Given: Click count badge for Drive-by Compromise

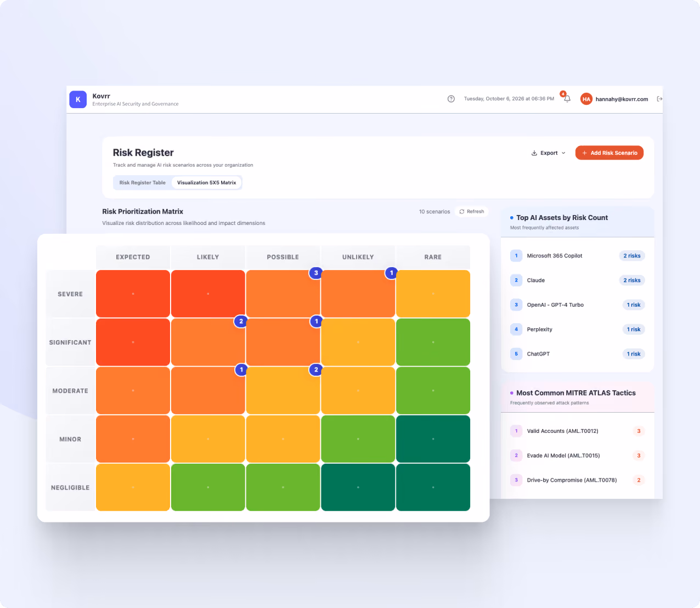Looking at the screenshot, I should point(639,480).
